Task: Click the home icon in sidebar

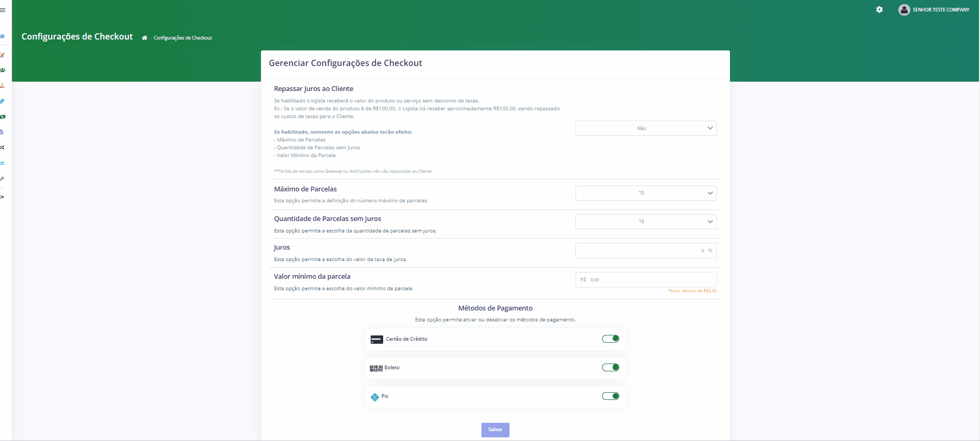Action: click(x=2, y=36)
